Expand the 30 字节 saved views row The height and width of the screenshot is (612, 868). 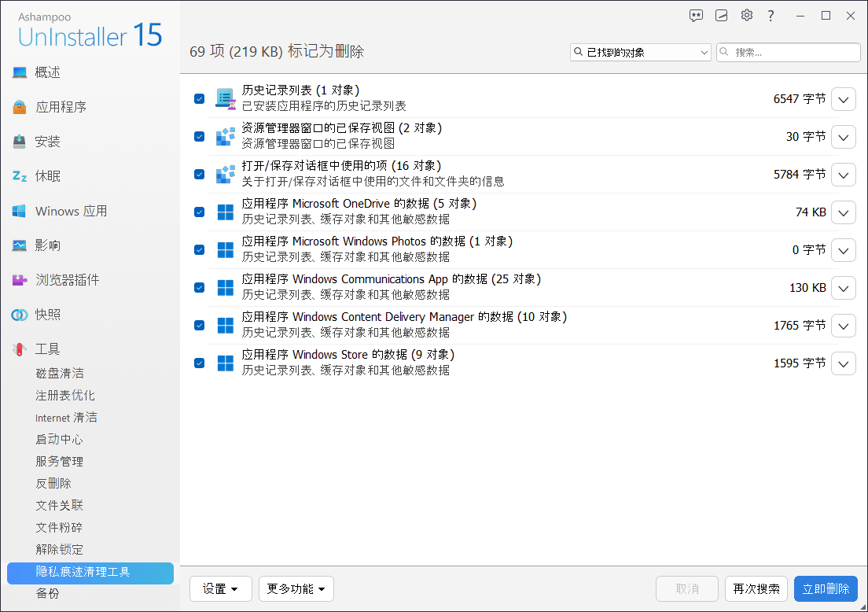[x=843, y=137]
